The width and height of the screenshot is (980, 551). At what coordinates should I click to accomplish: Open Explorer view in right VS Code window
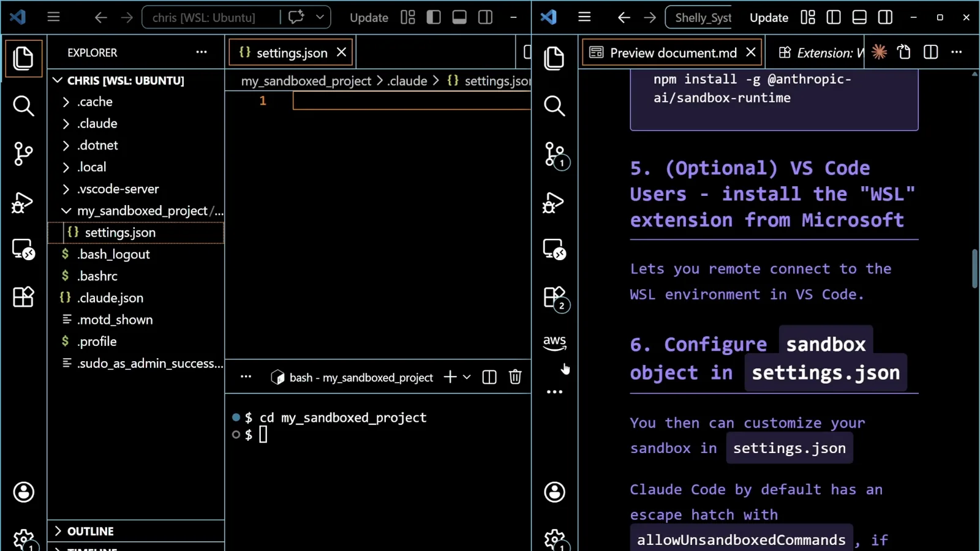[554, 58]
